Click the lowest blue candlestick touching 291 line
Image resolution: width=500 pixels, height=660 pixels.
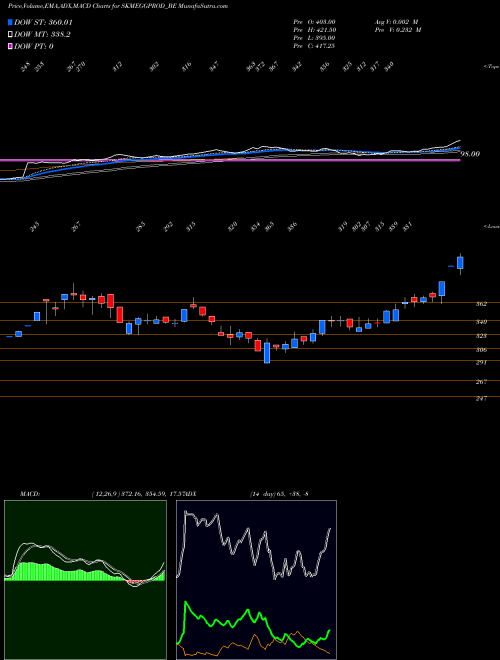pyautogui.click(x=267, y=353)
